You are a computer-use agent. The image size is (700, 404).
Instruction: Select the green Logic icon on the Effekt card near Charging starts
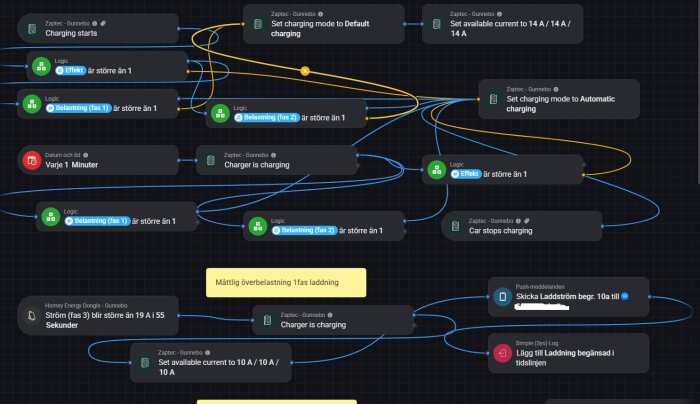coord(42,66)
